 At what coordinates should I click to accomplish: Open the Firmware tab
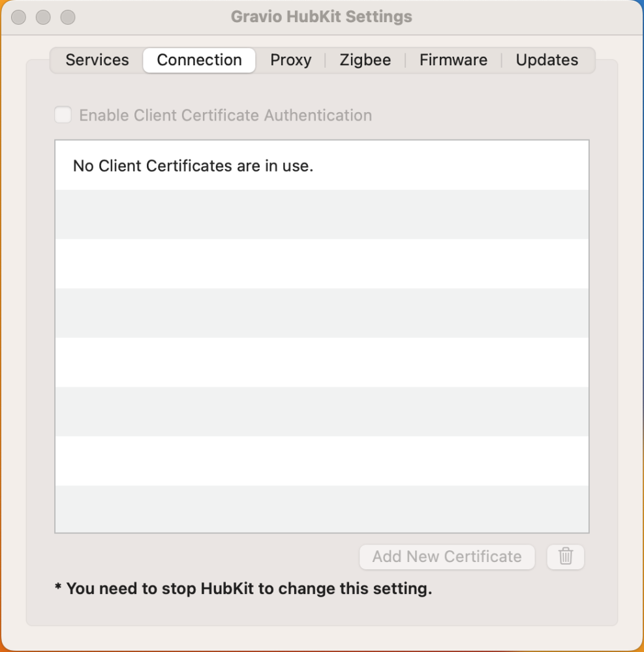(x=453, y=60)
